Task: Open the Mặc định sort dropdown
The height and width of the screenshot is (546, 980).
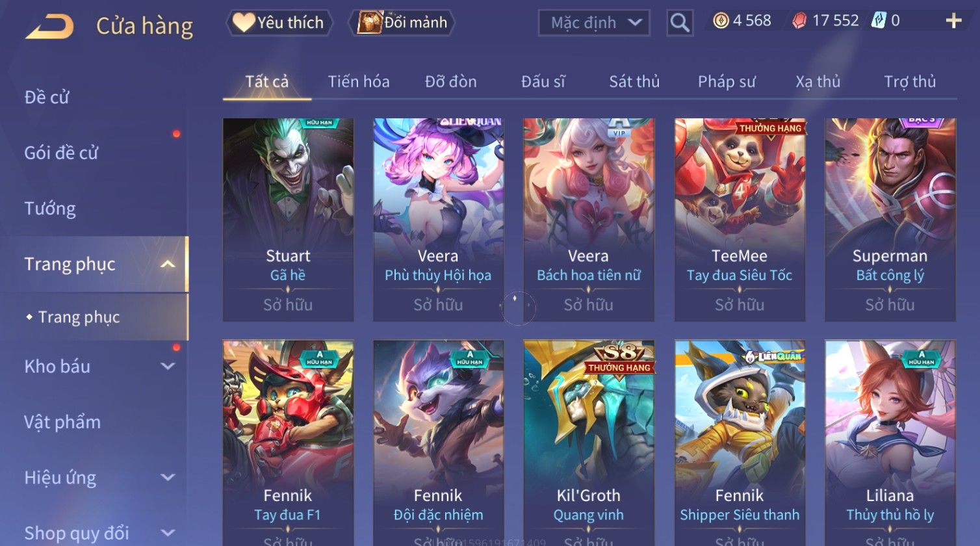Action: 594,23
